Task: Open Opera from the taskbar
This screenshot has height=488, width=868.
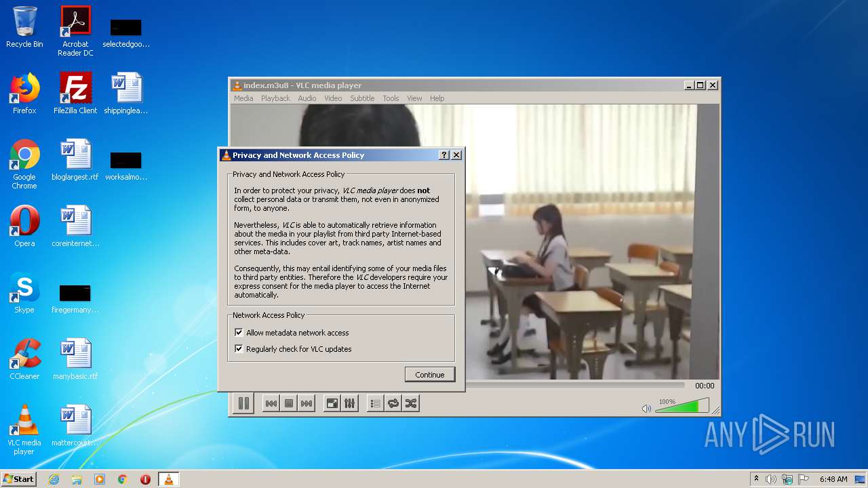Action: click(x=145, y=479)
